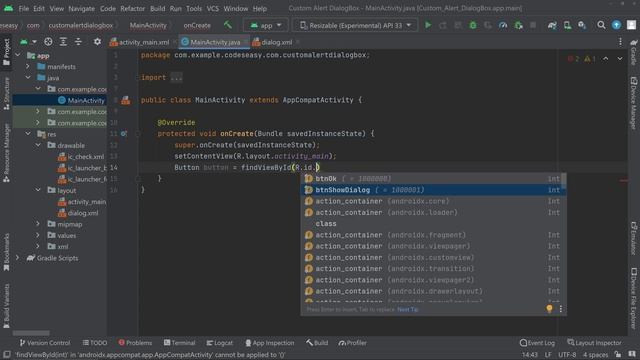
Task: Expand the manifests folder
Action: click(x=28, y=67)
